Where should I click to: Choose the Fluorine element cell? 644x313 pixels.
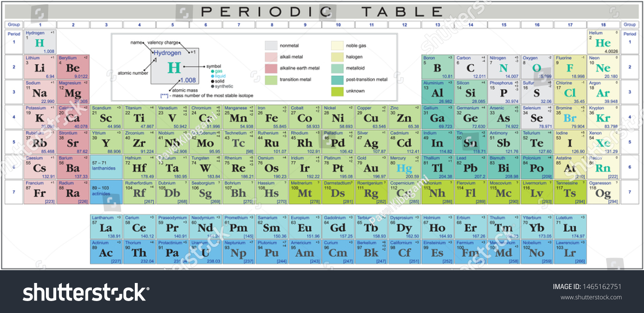tap(570, 67)
